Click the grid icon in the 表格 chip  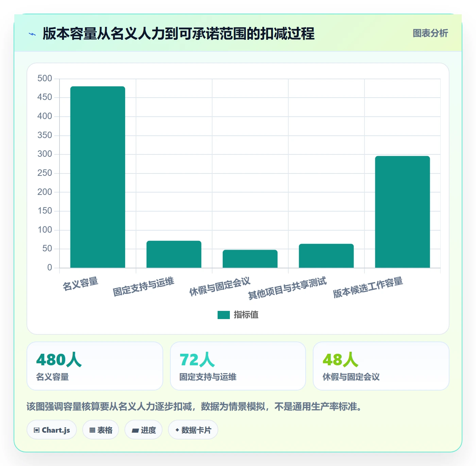[92, 430]
